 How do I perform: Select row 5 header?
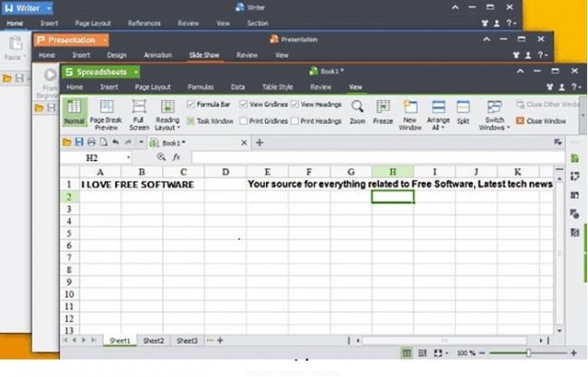70,233
